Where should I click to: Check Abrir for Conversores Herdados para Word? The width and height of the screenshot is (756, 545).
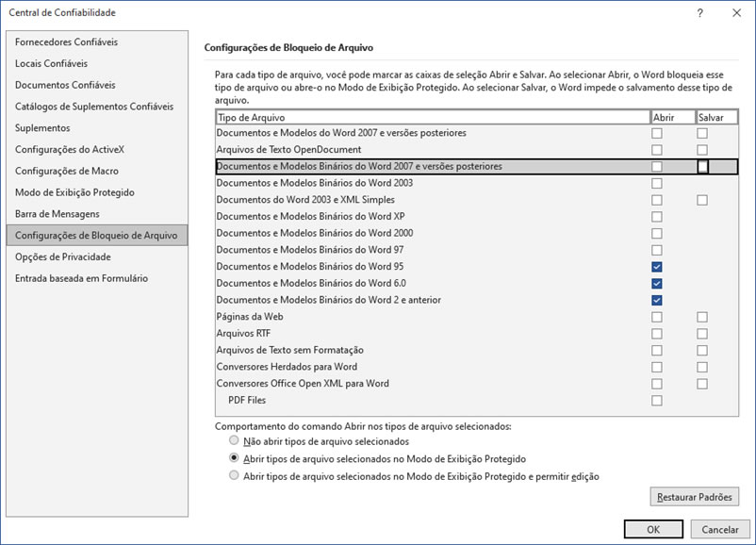click(657, 367)
